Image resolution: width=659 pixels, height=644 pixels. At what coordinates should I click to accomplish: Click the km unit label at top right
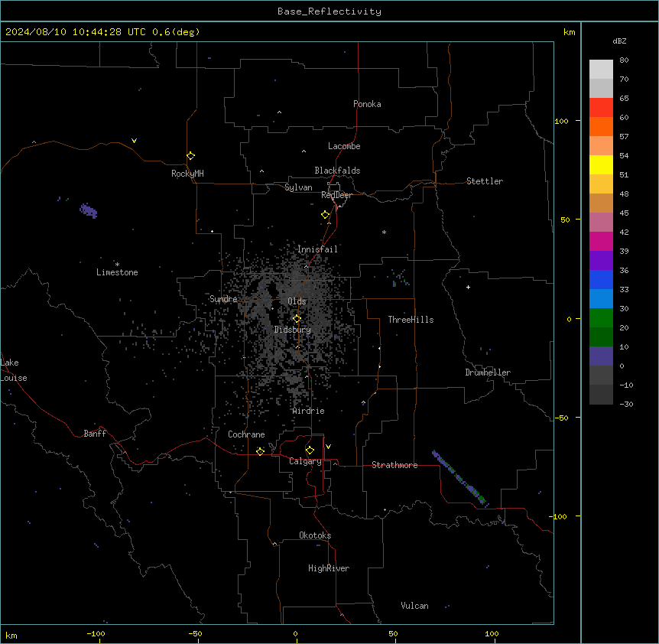point(570,32)
